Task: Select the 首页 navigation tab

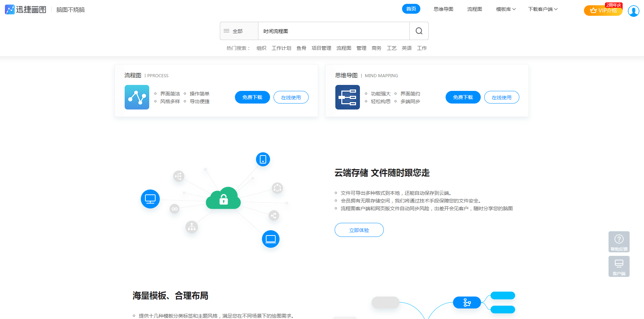Action: [411, 9]
